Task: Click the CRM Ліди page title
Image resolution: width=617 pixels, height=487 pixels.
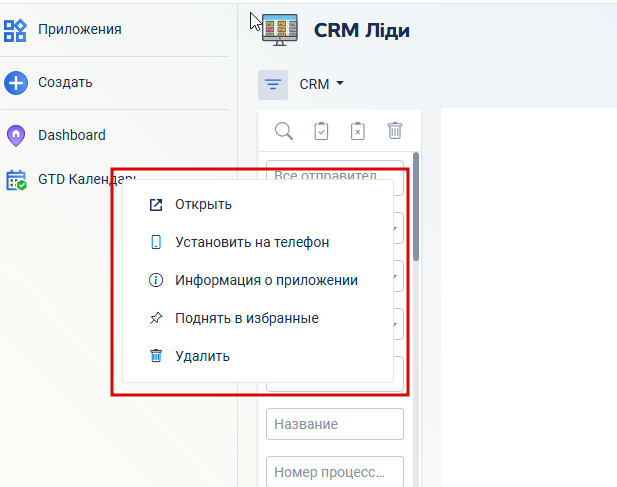Action: pos(362,30)
